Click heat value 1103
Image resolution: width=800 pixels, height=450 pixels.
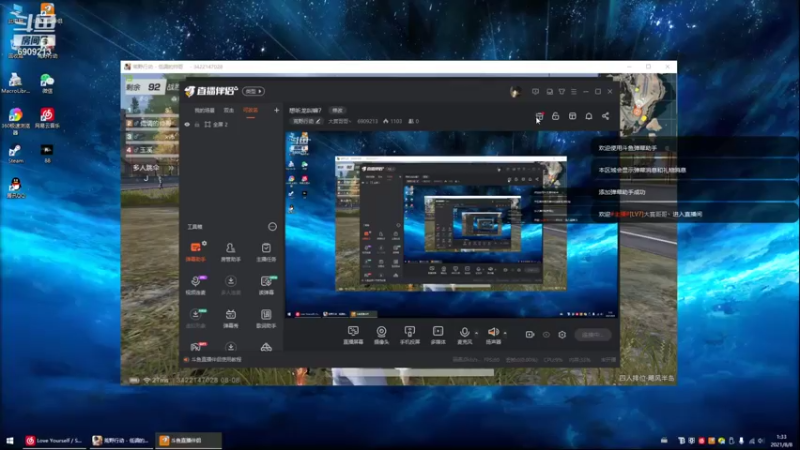[392, 121]
